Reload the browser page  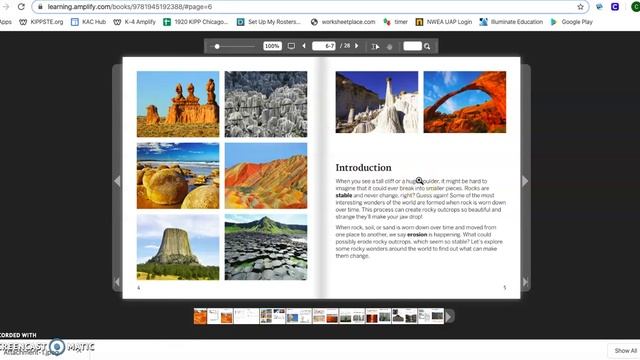coord(21,7)
